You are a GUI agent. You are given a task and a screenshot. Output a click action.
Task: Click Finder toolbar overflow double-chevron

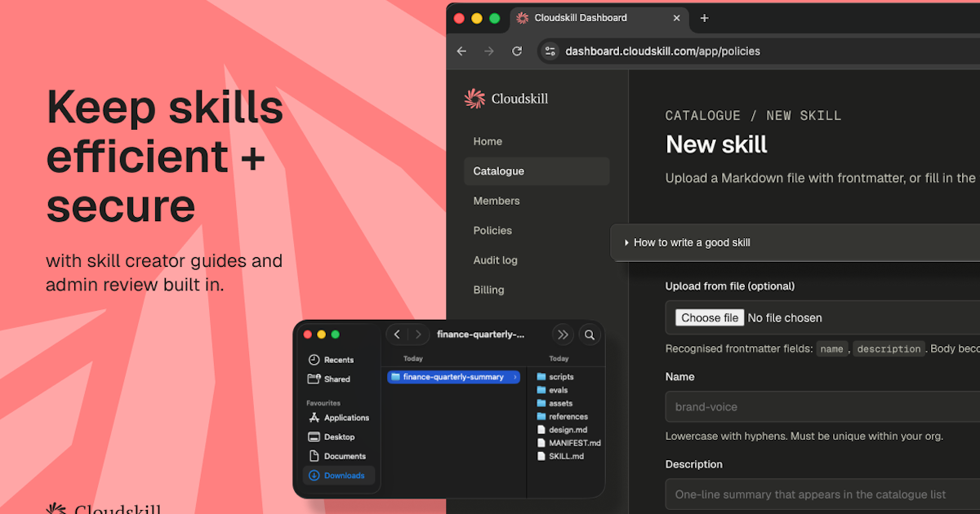(x=563, y=335)
